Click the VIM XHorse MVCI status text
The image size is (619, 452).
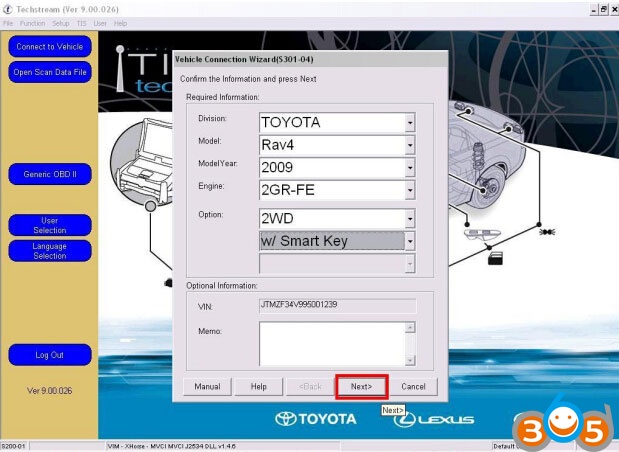tap(171, 446)
